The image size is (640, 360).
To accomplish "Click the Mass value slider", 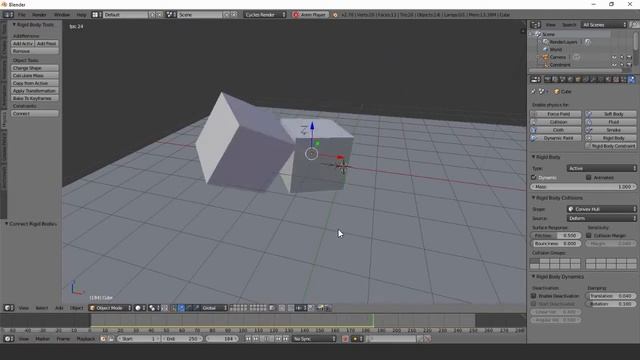I will (584, 187).
